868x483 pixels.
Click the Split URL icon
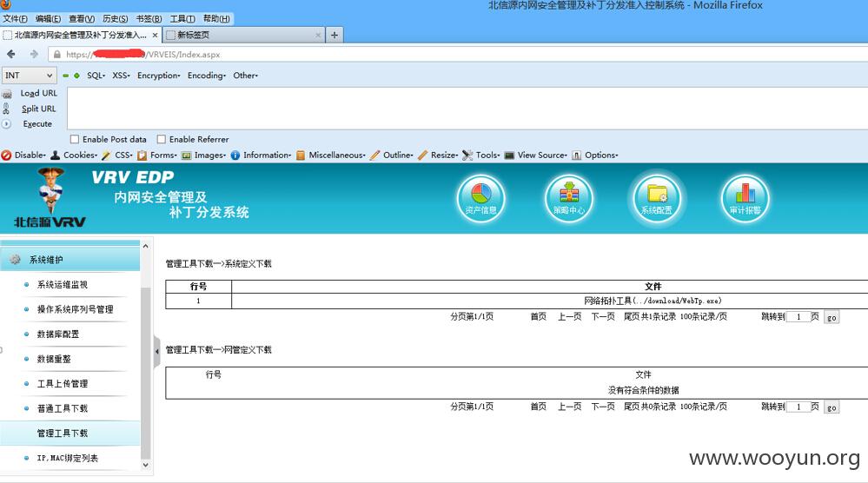7,109
